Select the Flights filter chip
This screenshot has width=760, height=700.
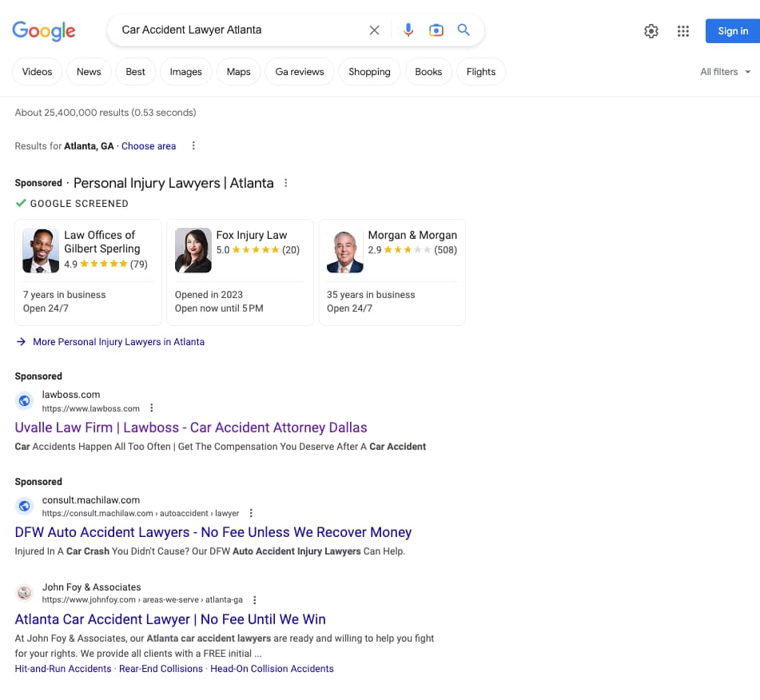[481, 72]
